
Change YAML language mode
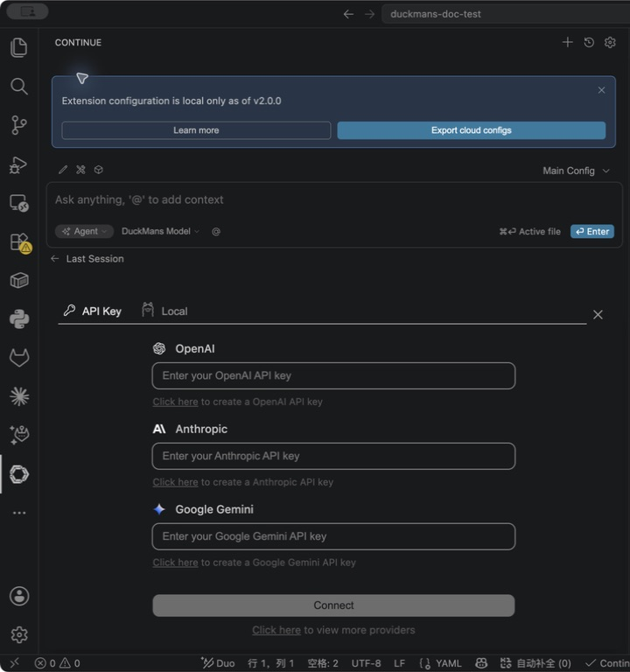(441, 663)
